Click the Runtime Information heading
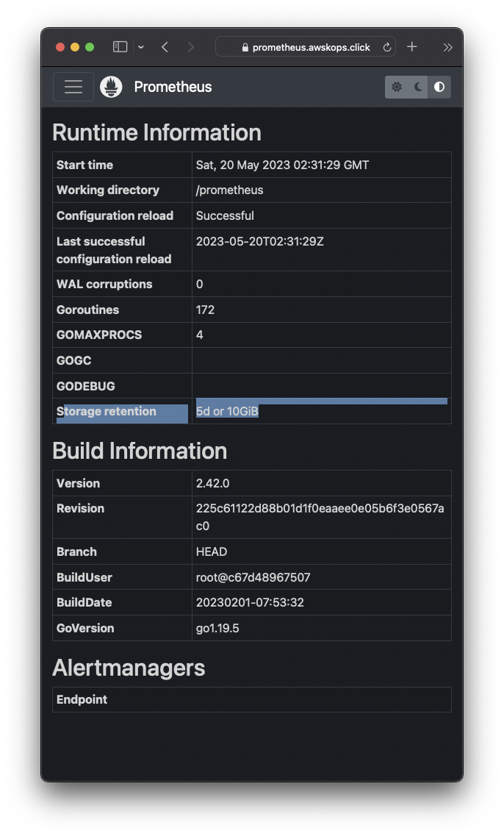504x836 pixels. pos(156,132)
